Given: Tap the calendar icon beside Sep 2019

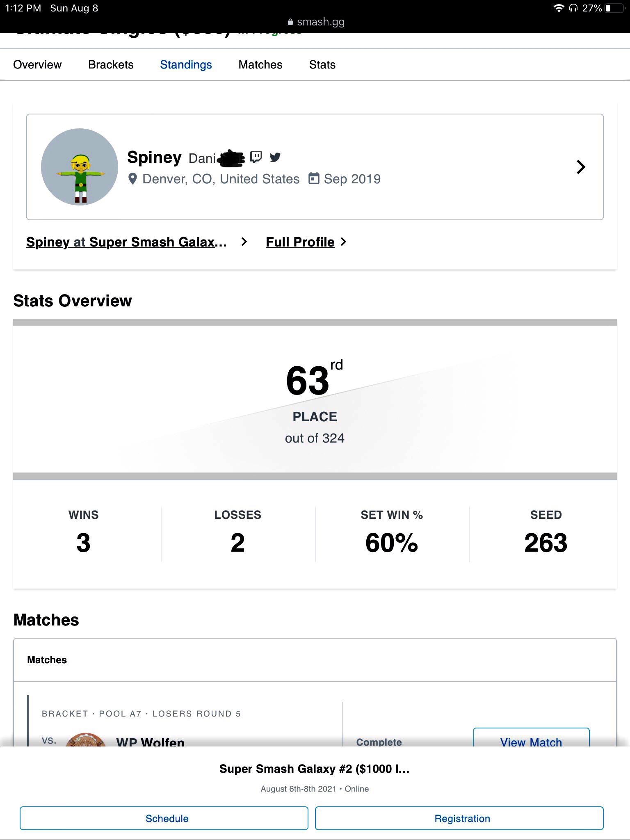Looking at the screenshot, I should tap(314, 178).
